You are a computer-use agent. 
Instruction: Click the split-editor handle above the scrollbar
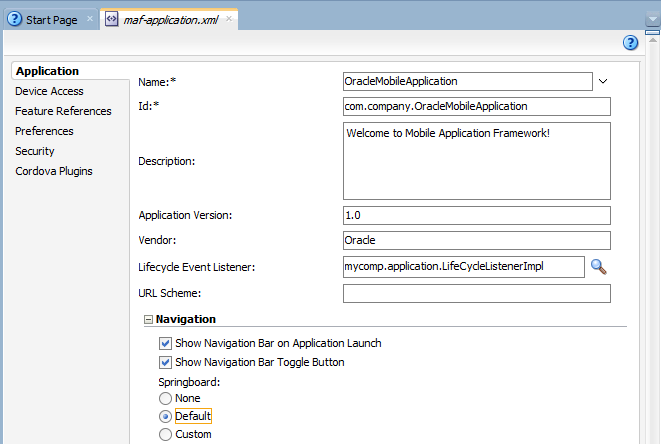click(x=653, y=32)
